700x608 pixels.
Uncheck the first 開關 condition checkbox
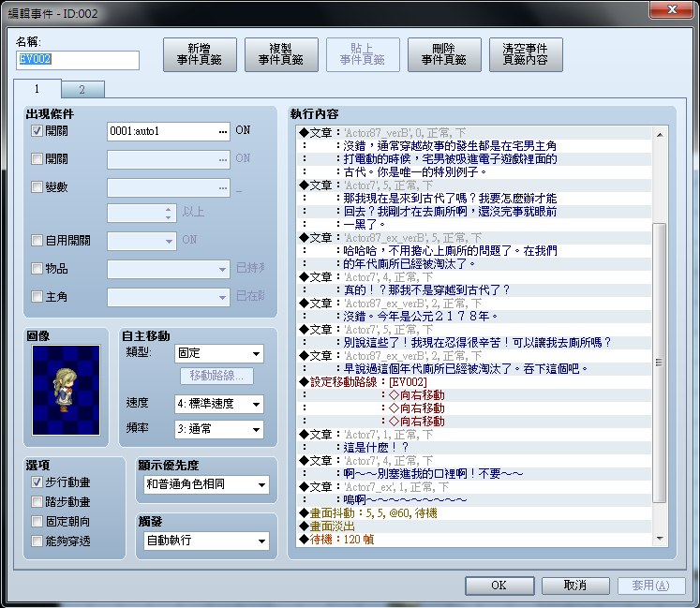pyautogui.click(x=37, y=131)
